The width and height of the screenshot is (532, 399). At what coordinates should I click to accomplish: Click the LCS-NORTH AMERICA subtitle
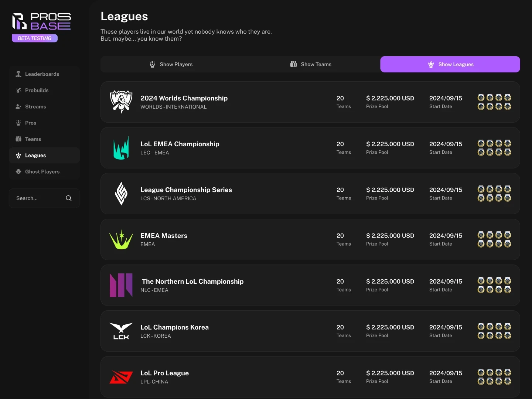168,198
